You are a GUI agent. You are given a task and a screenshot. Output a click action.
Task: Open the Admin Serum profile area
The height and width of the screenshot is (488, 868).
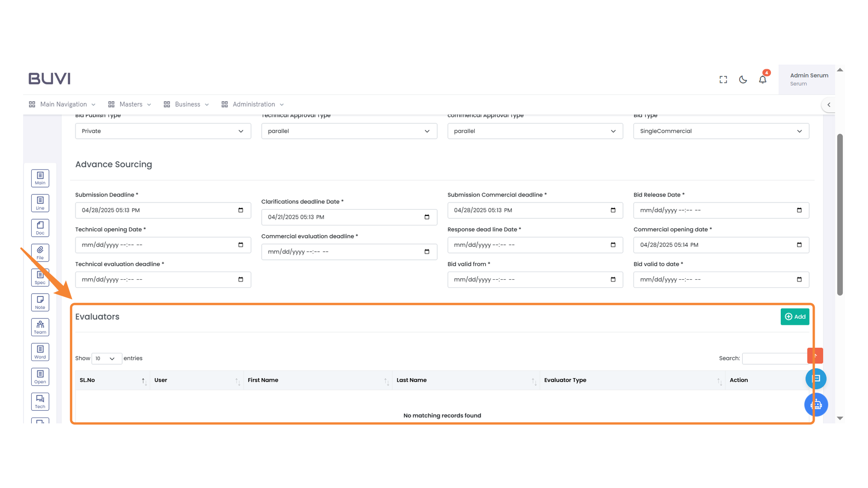pos(809,79)
